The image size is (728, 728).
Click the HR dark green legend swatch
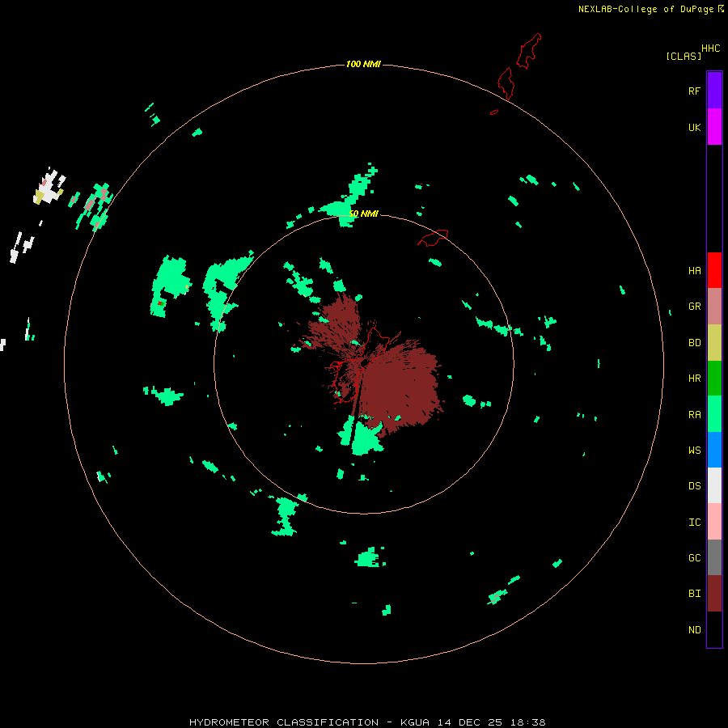point(714,379)
